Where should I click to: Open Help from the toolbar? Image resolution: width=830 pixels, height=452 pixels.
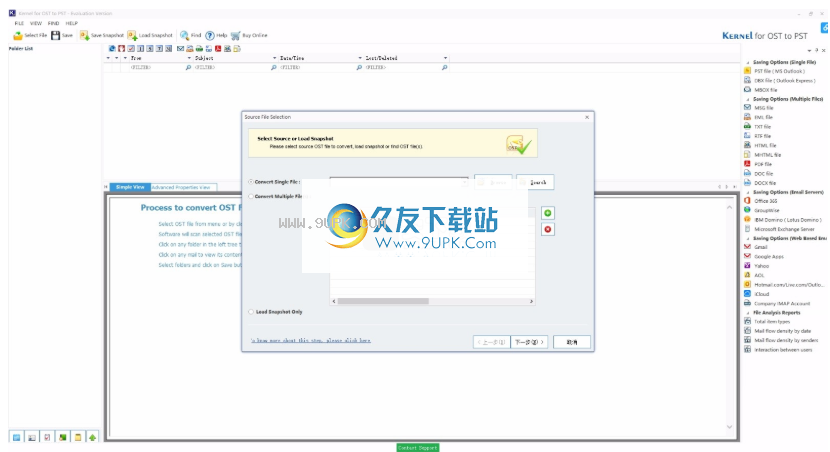point(216,35)
